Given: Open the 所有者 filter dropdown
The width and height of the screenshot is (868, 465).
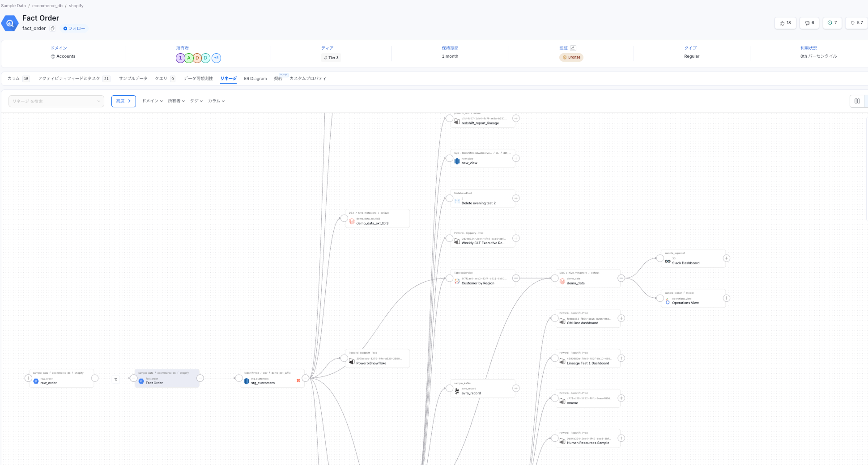Looking at the screenshot, I should tap(176, 101).
